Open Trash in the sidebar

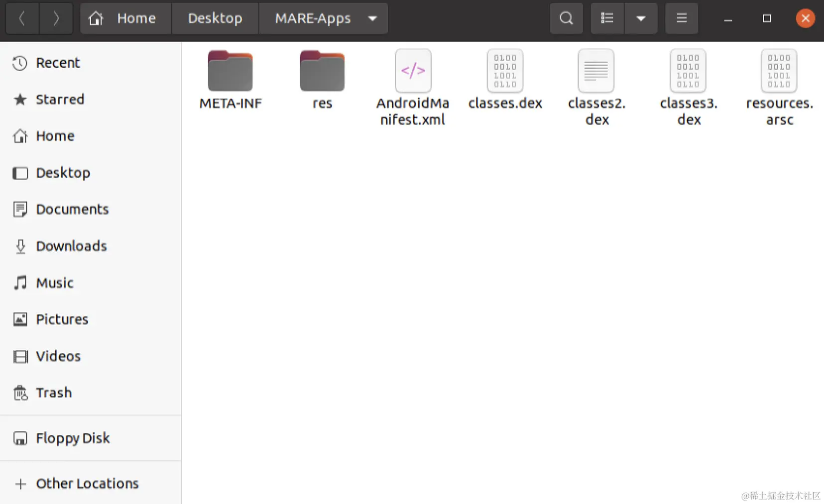tap(91, 393)
